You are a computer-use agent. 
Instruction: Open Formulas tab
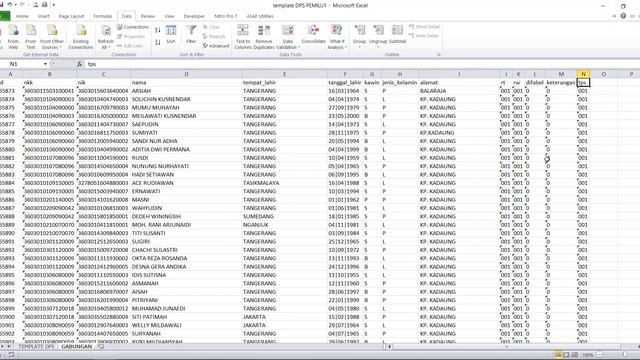point(102,16)
